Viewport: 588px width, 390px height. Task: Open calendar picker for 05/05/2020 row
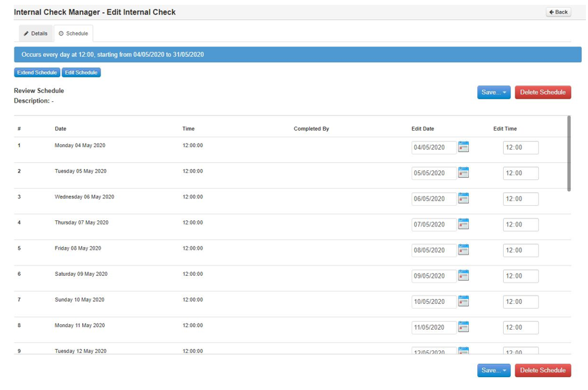point(463,173)
